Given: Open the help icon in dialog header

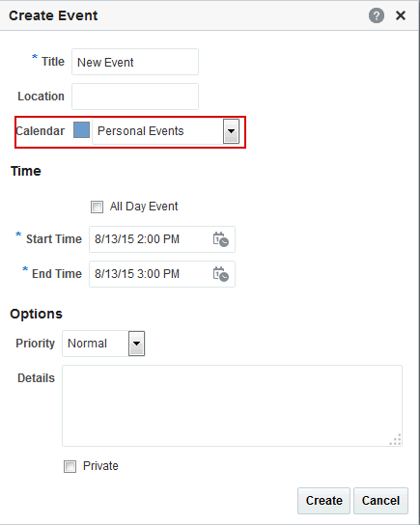Looking at the screenshot, I should point(377,15).
